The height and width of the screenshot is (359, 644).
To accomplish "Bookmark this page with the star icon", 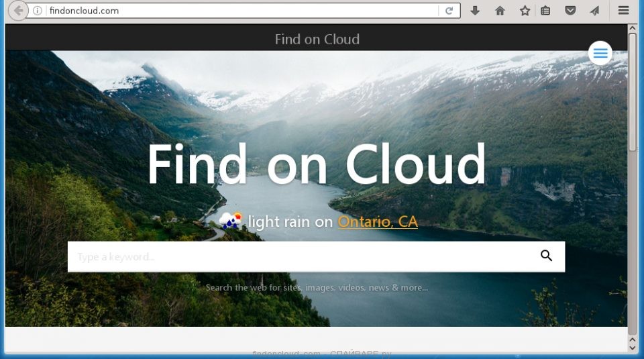I will (x=525, y=11).
